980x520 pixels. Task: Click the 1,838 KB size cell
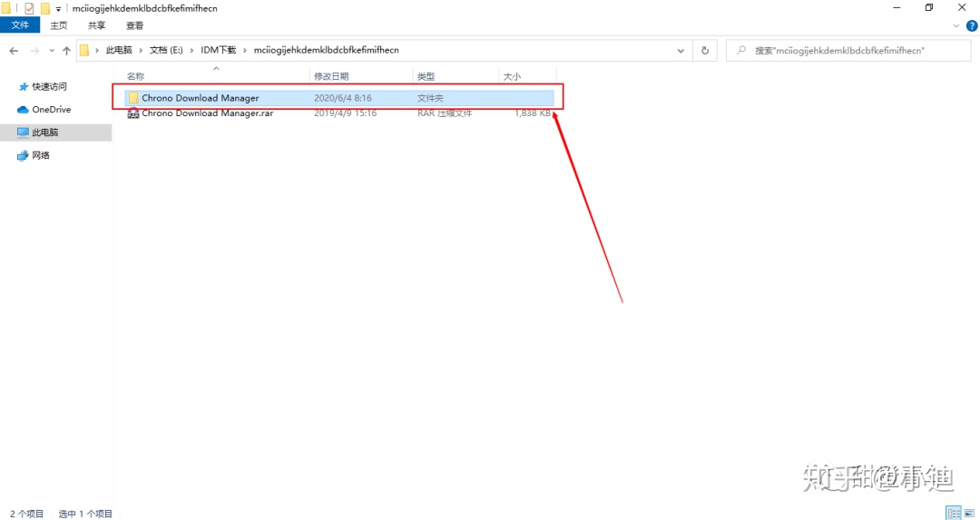point(533,113)
